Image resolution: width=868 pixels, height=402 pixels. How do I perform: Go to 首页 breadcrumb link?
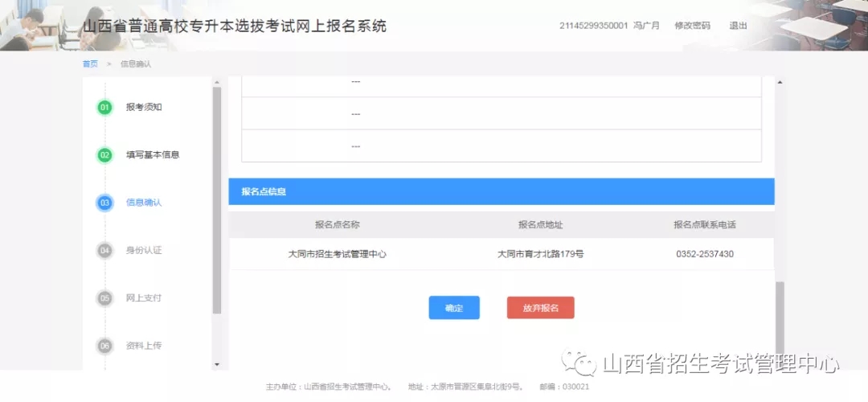point(90,64)
